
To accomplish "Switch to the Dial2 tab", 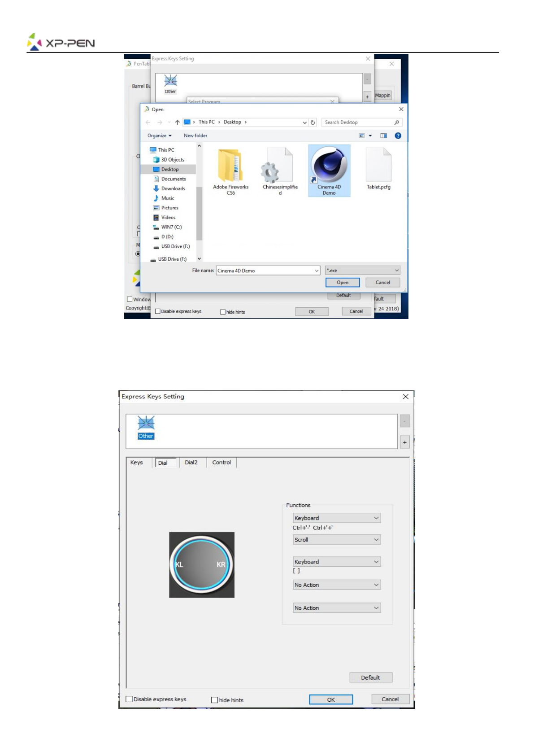I will pyautogui.click(x=191, y=463).
